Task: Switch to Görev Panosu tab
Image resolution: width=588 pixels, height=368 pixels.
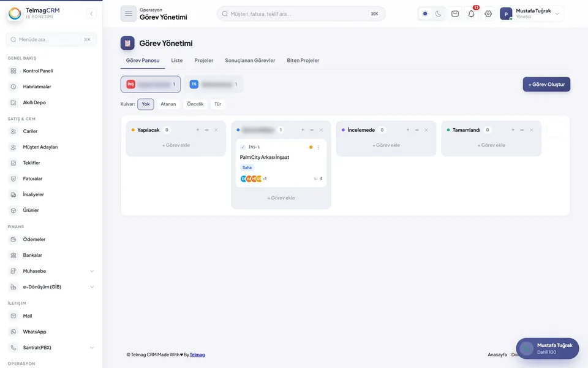Action: [x=143, y=61]
